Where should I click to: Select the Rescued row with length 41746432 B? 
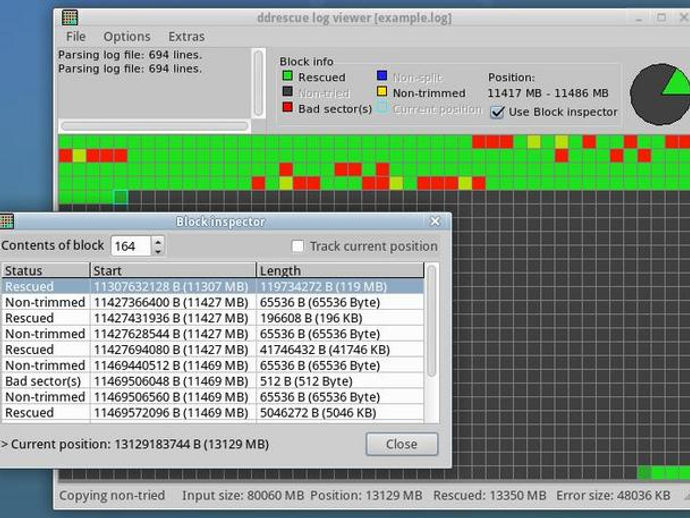pyautogui.click(x=213, y=350)
